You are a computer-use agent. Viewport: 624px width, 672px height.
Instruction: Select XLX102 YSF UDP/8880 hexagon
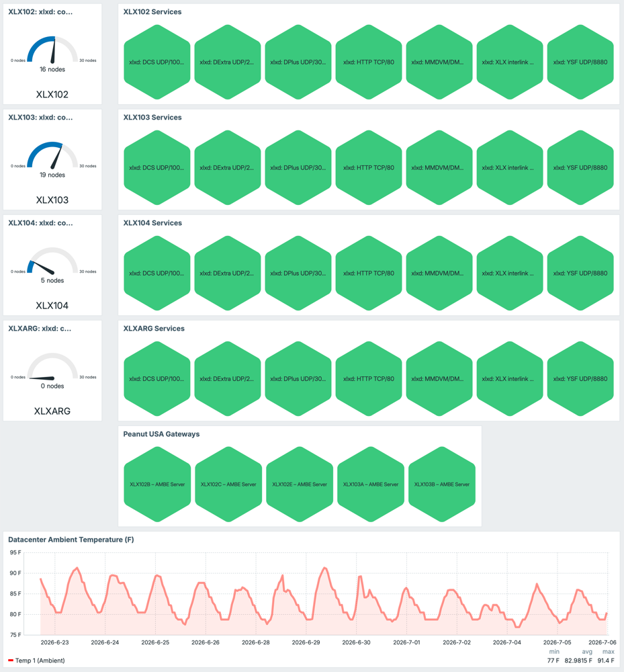(580, 62)
